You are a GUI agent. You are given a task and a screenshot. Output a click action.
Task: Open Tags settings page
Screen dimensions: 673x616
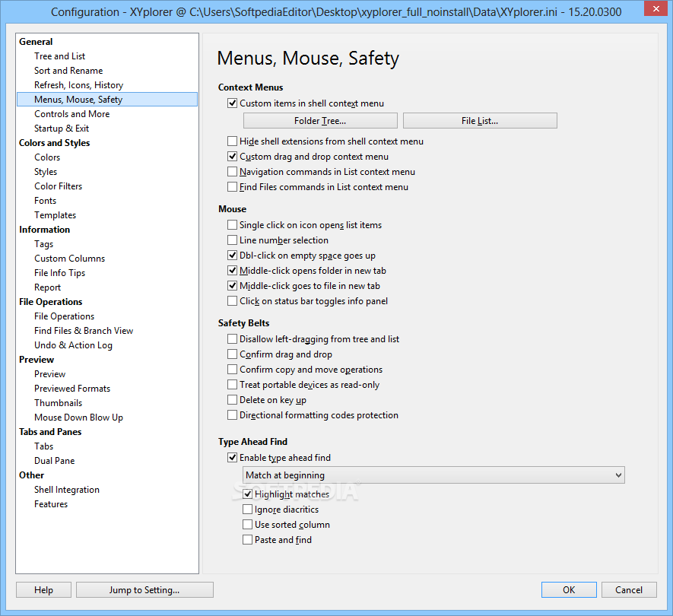44,244
